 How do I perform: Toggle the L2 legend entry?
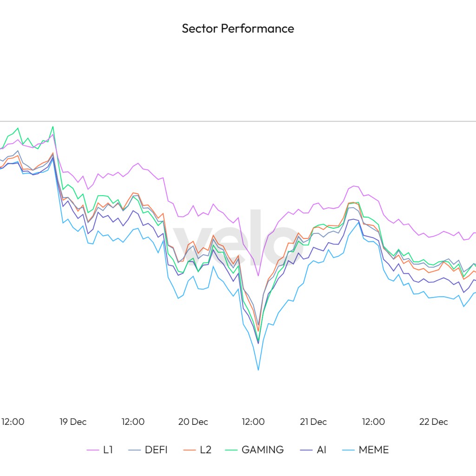coord(205,450)
